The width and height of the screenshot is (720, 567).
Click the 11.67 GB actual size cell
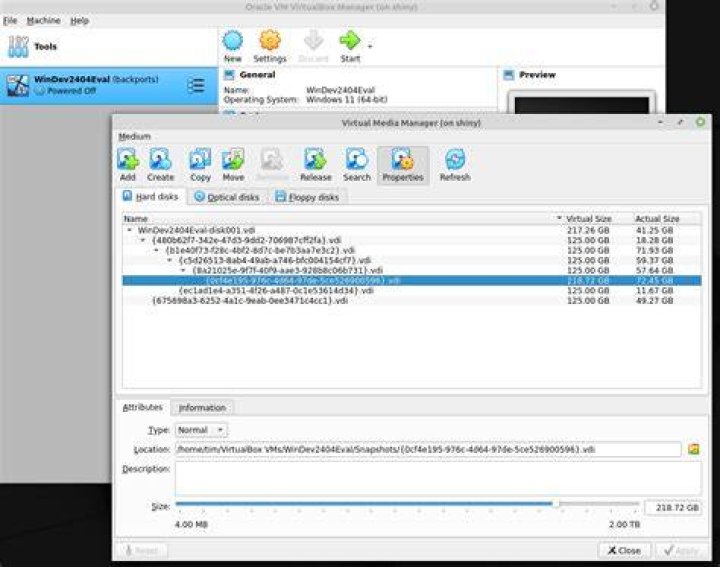click(x=654, y=291)
